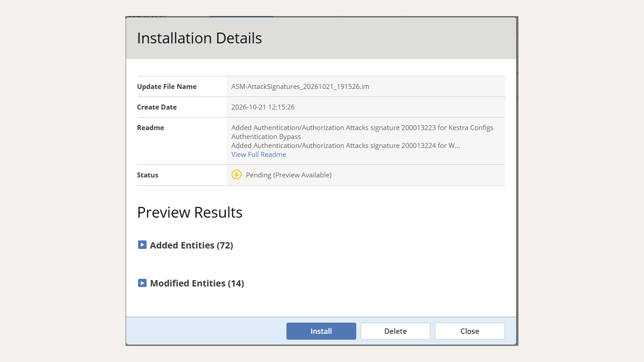The height and width of the screenshot is (362, 644).
Task: Close the Installation Details dialog
Action: [470, 331]
